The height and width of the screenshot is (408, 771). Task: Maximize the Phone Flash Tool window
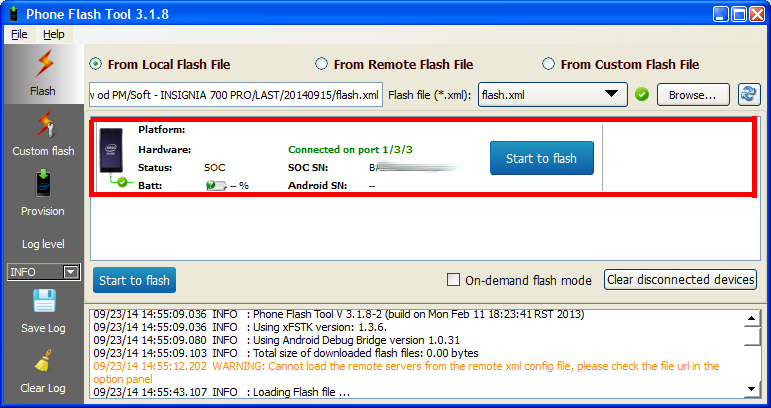pyautogui.click(x=739, y=14)
